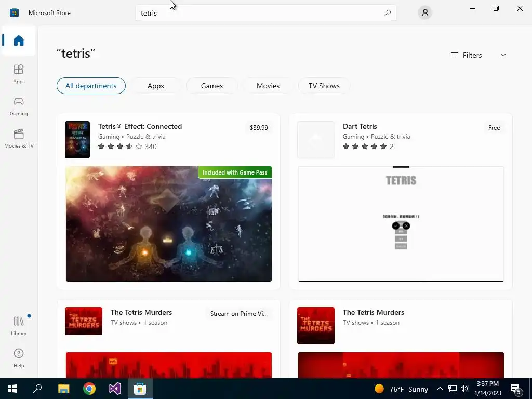Open the notification center icon
The image size is (532, 399).
(x=516, y=390)
